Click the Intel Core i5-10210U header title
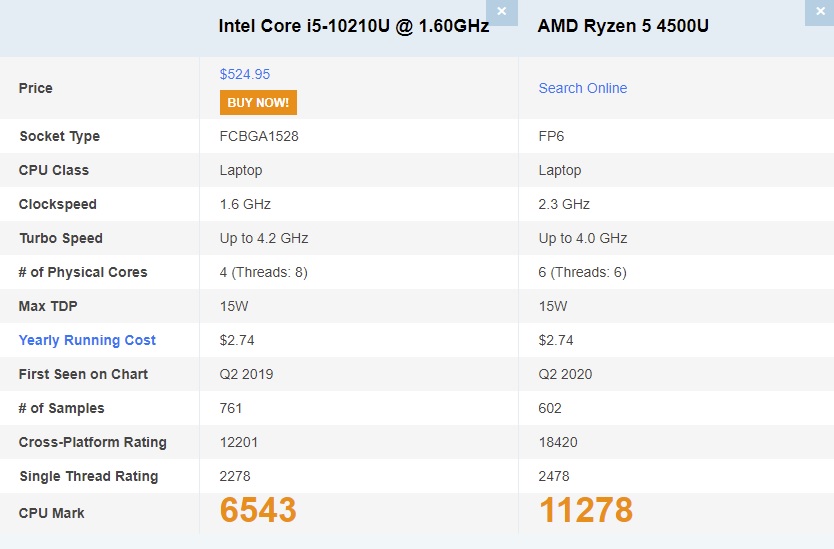 353,26
